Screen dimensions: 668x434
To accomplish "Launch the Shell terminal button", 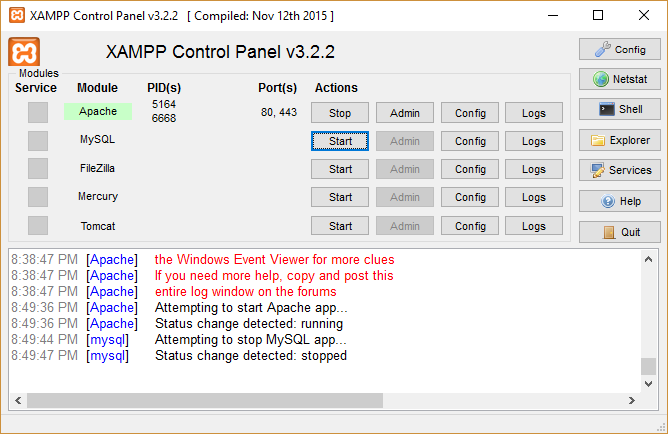I will (619, 109).
